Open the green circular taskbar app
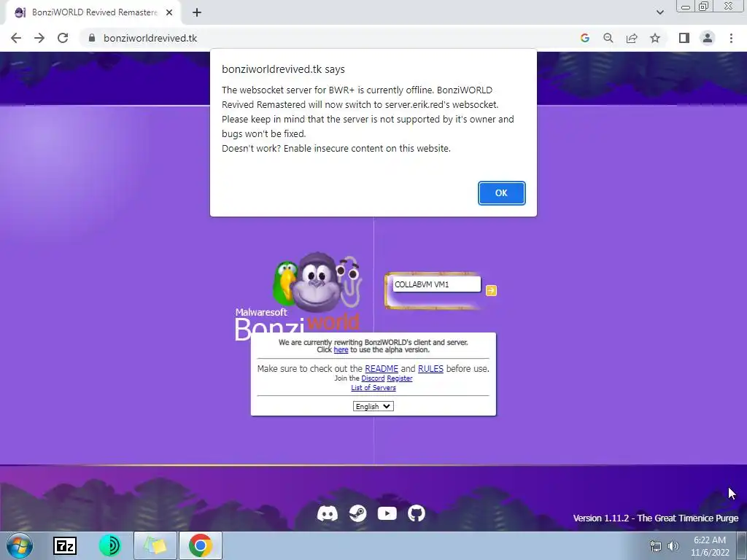 coord(109,545)
